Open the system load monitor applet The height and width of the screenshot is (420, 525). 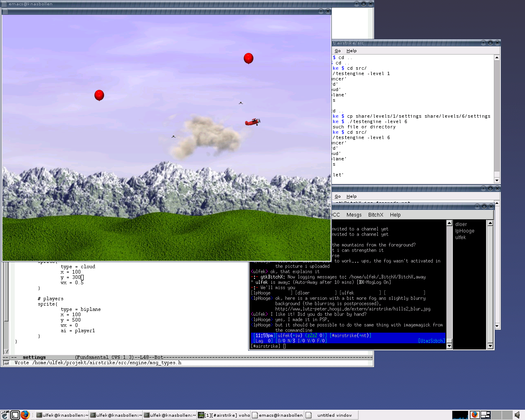[460, 415]
